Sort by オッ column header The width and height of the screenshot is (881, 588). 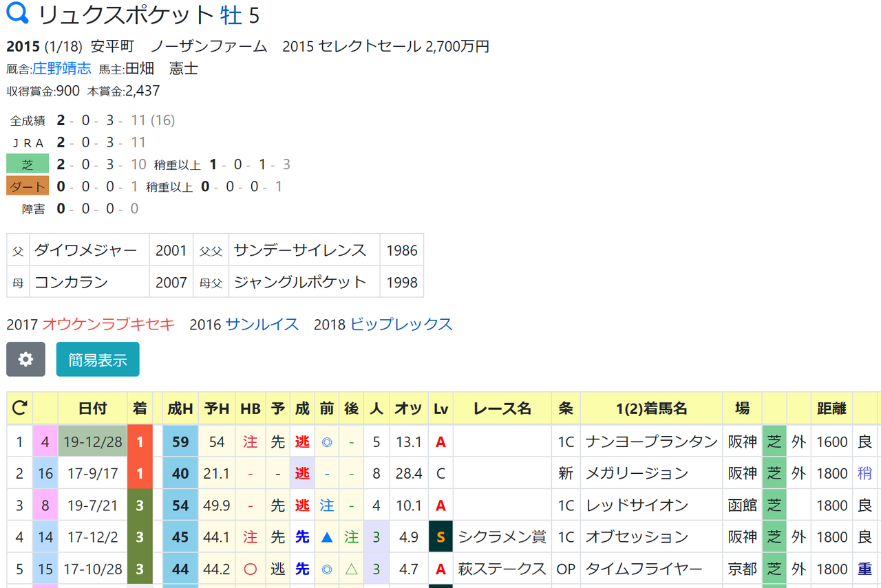[x=409, y=409]
